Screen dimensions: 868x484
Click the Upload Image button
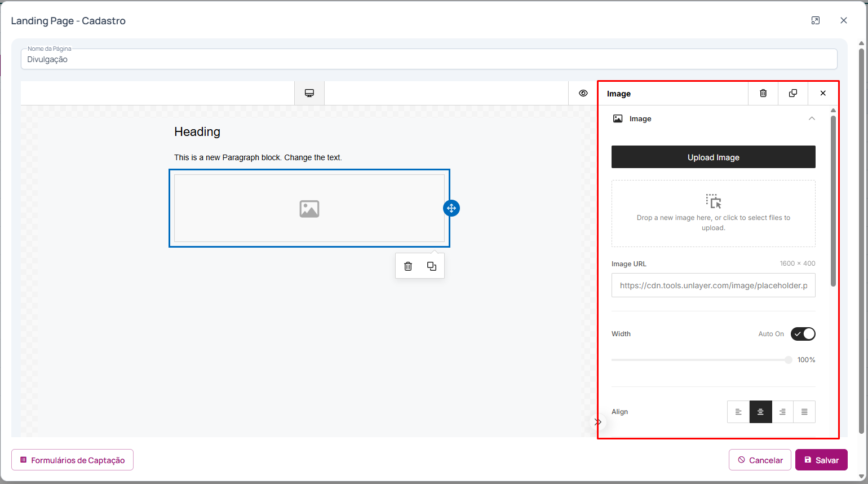(x=713, y=157)
